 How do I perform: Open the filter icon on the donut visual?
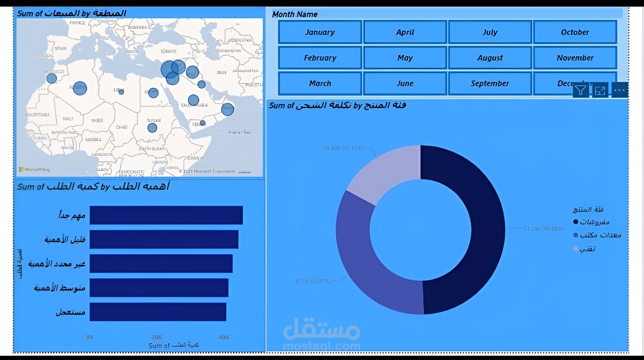coord(581,90)
